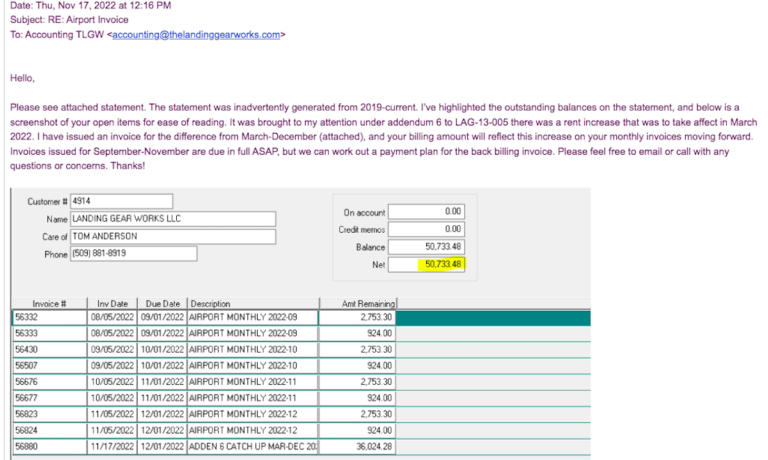Focus the Phone number field
This screenshot has width=768, height=460.
point(133,254)
